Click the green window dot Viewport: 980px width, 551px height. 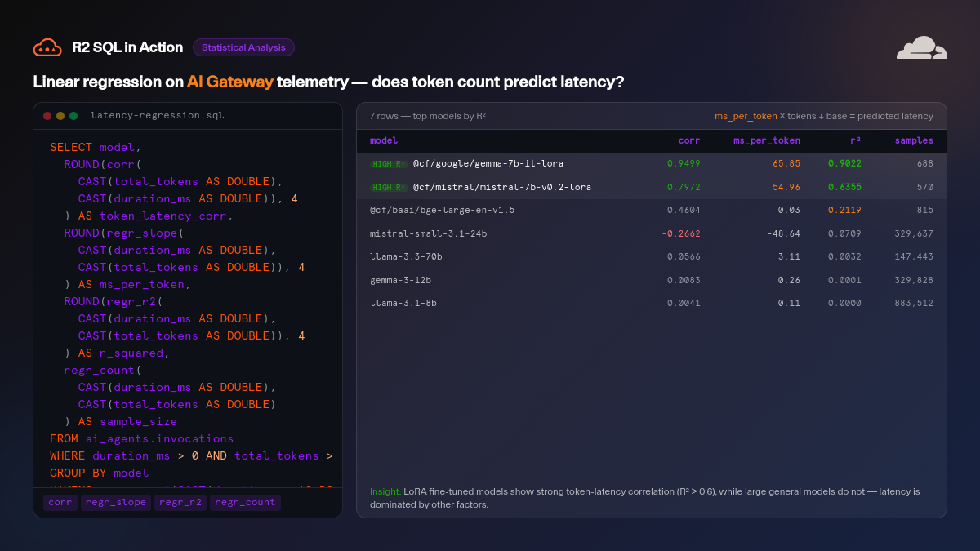[73, 116]
